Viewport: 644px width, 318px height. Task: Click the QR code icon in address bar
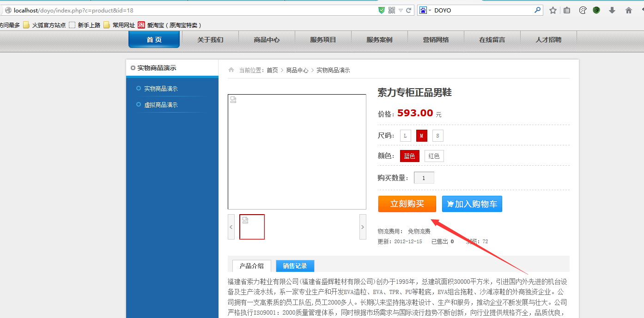pyautogui.click(x=391, y=10)
